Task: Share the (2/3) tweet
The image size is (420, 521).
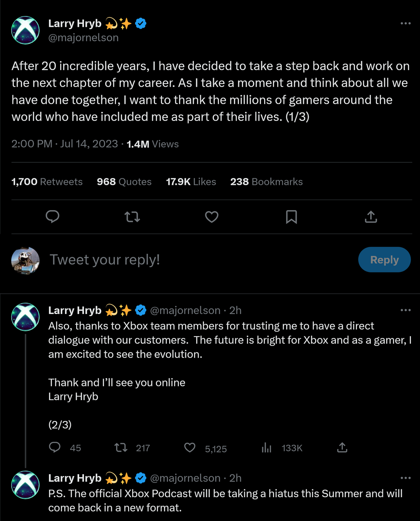Action: pos(342,448)
